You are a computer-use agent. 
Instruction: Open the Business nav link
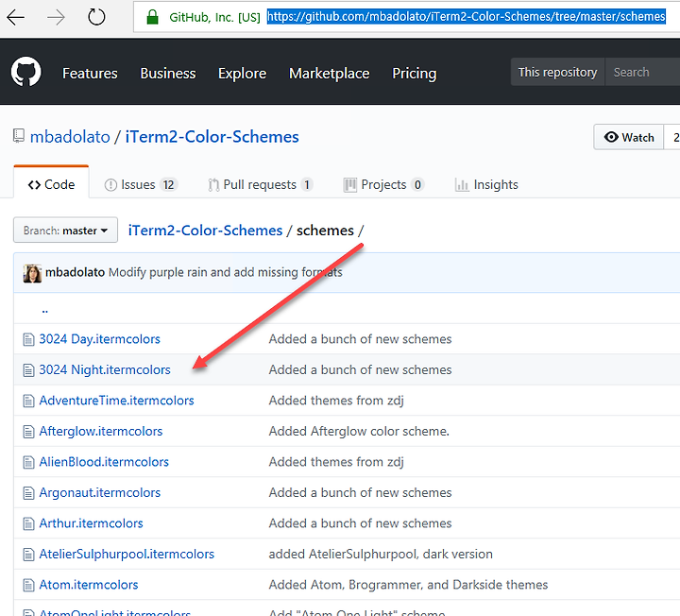[x=168, y=74]
